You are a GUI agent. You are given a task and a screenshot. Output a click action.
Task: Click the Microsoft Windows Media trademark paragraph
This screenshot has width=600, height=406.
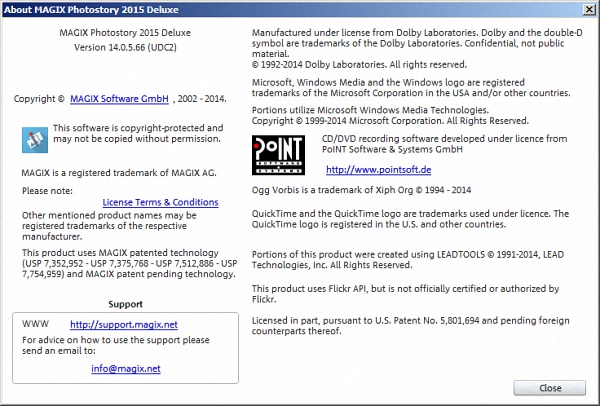411,88
